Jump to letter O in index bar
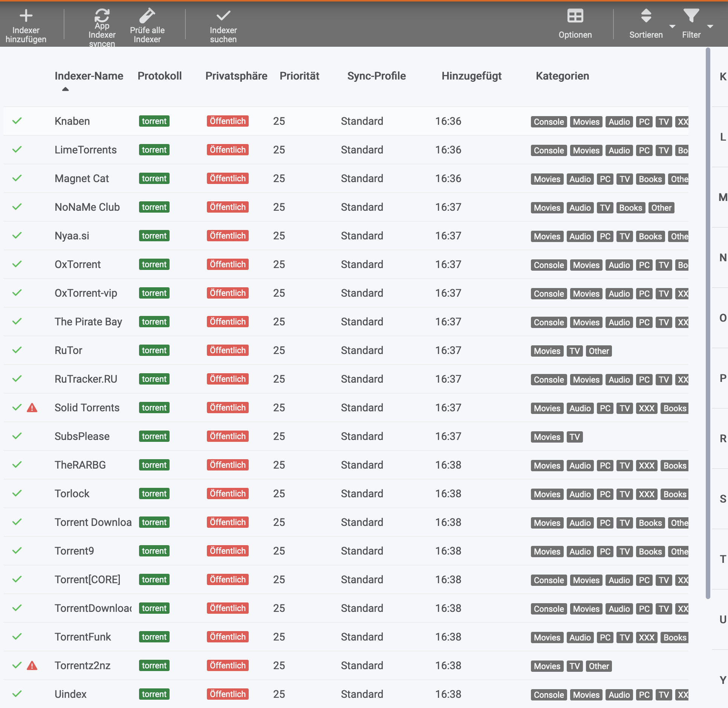 (722, 318)
